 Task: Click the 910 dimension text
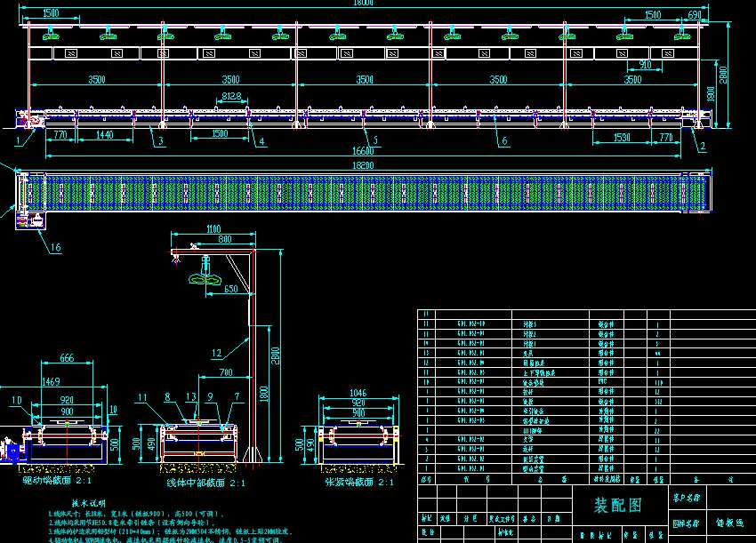click(x=645, y=65)
